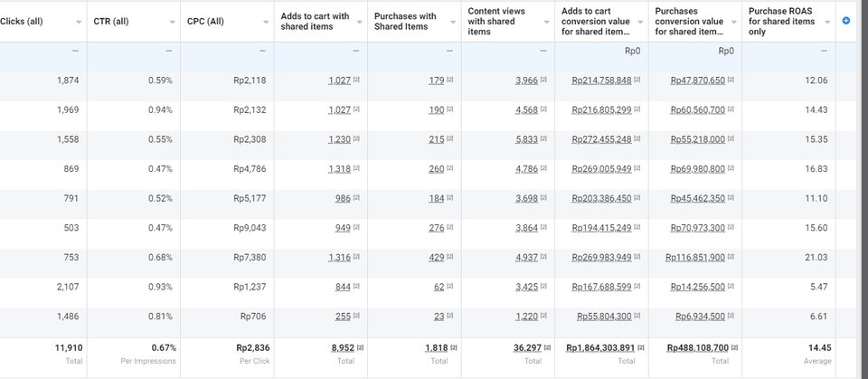The width and height of the screenshot is (868, 379).
Task: Click the Rp116,851,900 purchases conversion value
Action: 694,258
